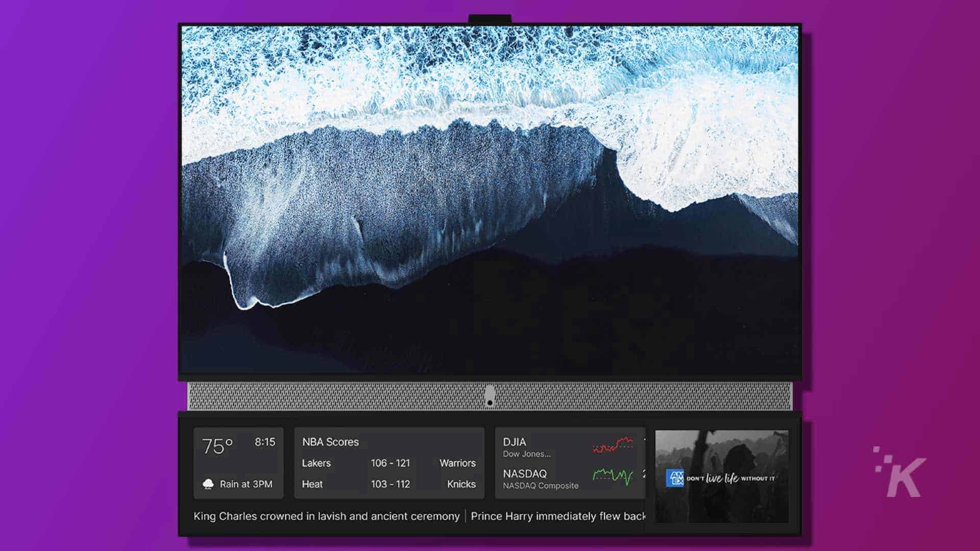
Task: Read the King Charles crowned headline
Action: click(326, 516)
